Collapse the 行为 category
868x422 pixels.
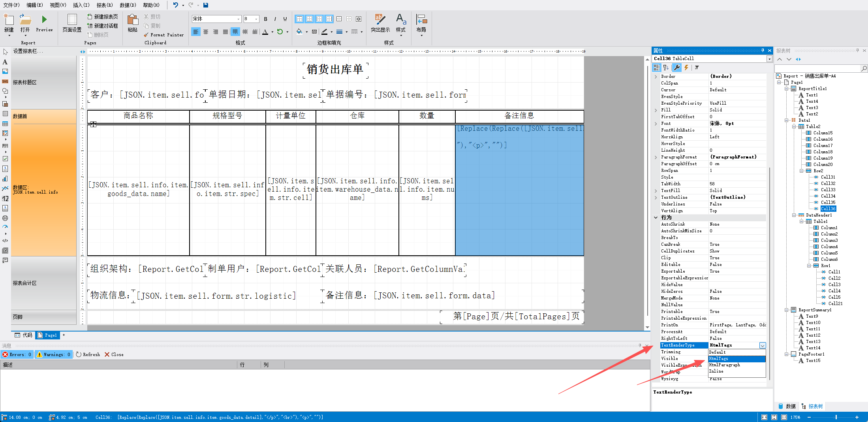coord(656,218)
